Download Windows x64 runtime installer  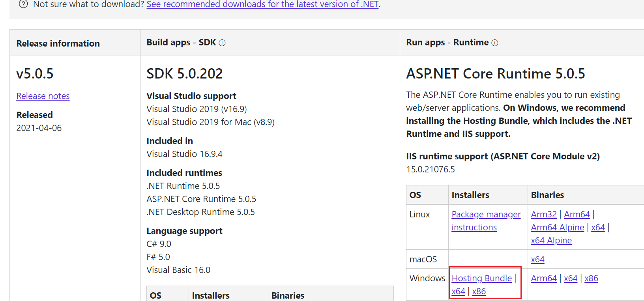tap(458, 291)
